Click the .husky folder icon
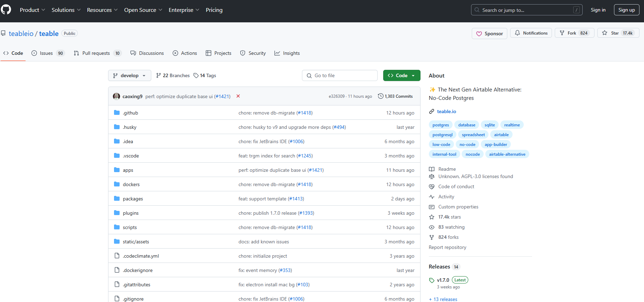The image size is (644, 302). pos(117,127)
